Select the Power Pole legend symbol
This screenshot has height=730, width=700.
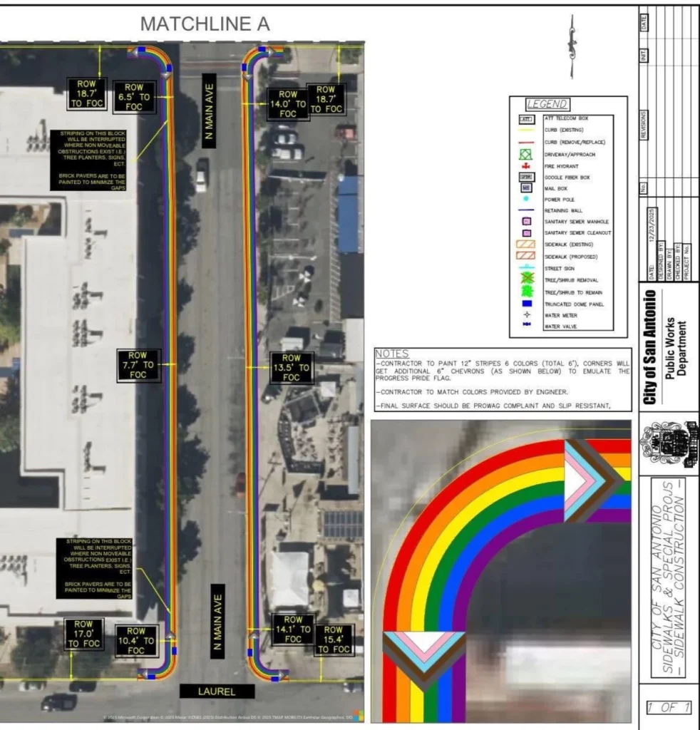pyautogui.click(x=526, y=200)
